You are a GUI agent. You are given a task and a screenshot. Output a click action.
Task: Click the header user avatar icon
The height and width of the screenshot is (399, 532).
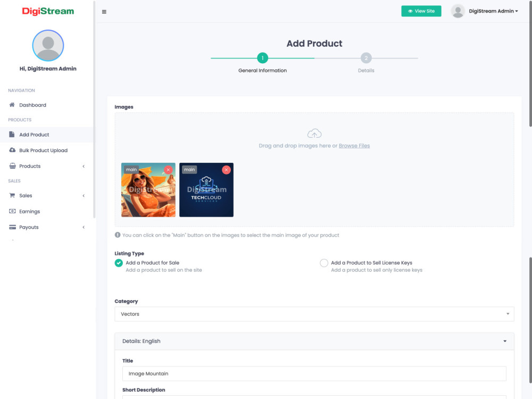tap(458, 11)
